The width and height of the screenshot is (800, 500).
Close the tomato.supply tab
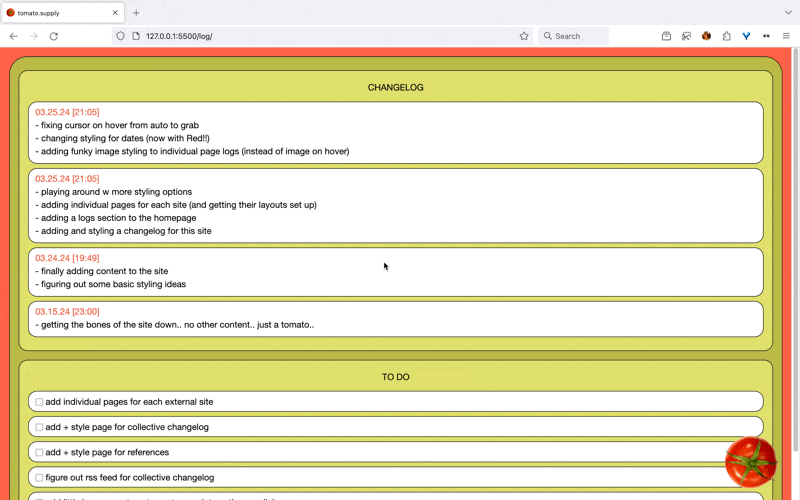(x=115, y=13)
